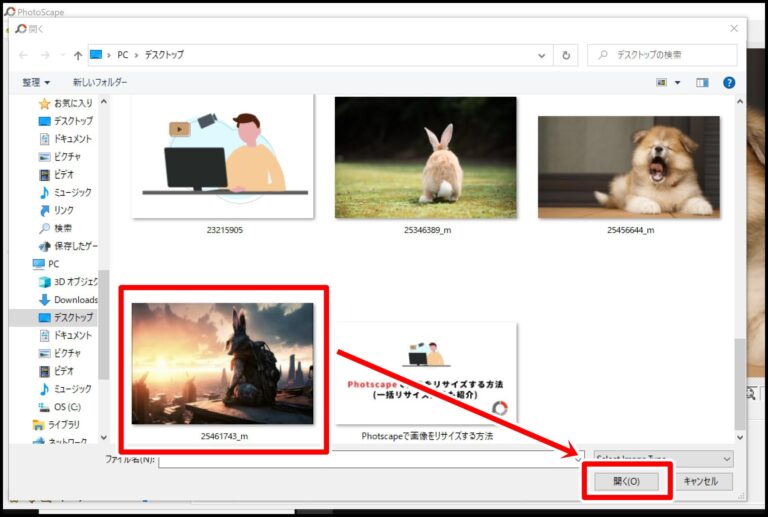768x517 pixels.
Task: Open OS (C:) drive
Action: coord(60,407)
